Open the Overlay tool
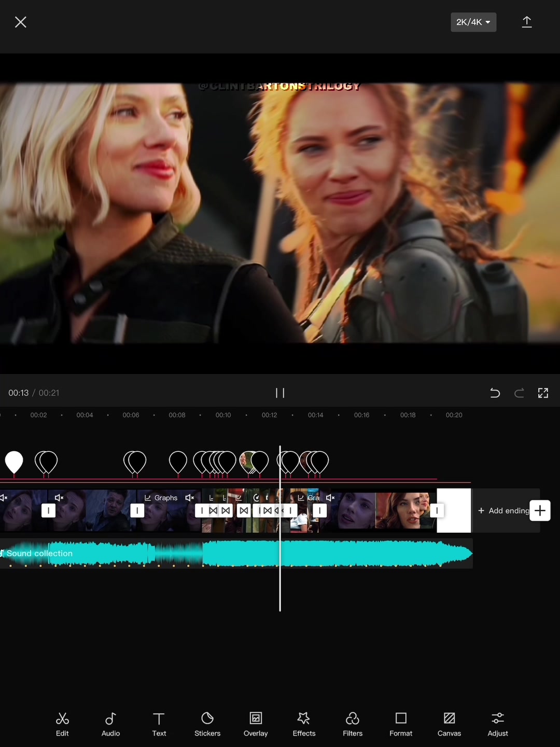 click(256, 724)
